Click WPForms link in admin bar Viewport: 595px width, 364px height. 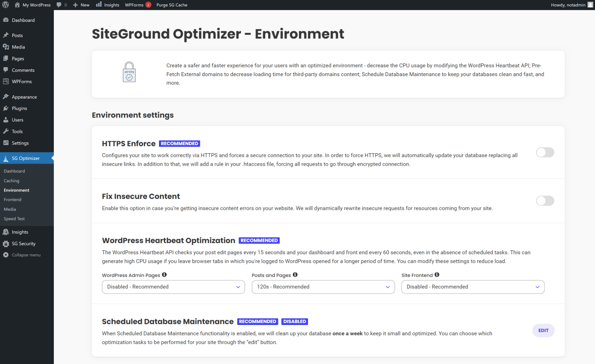click(134, 5)
